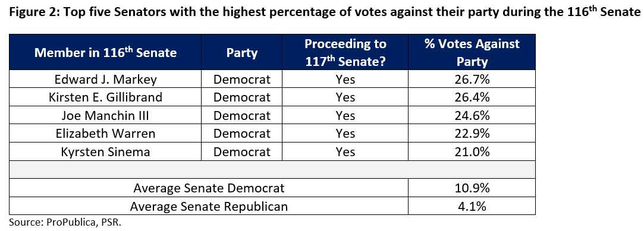The height and width of the screenshot is (231, 644).
Task: Click the Joe Manchin III cell
Action: [106, 115]
